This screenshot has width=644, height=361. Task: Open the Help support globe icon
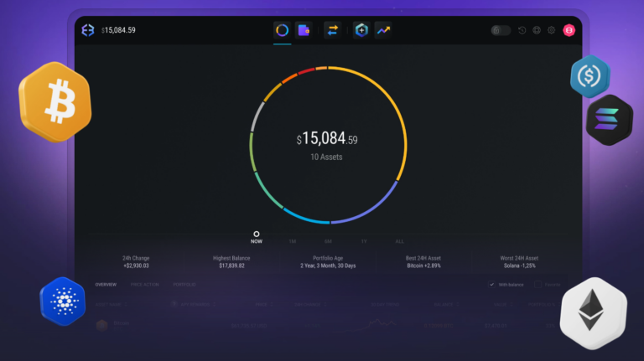click(537, 30)
